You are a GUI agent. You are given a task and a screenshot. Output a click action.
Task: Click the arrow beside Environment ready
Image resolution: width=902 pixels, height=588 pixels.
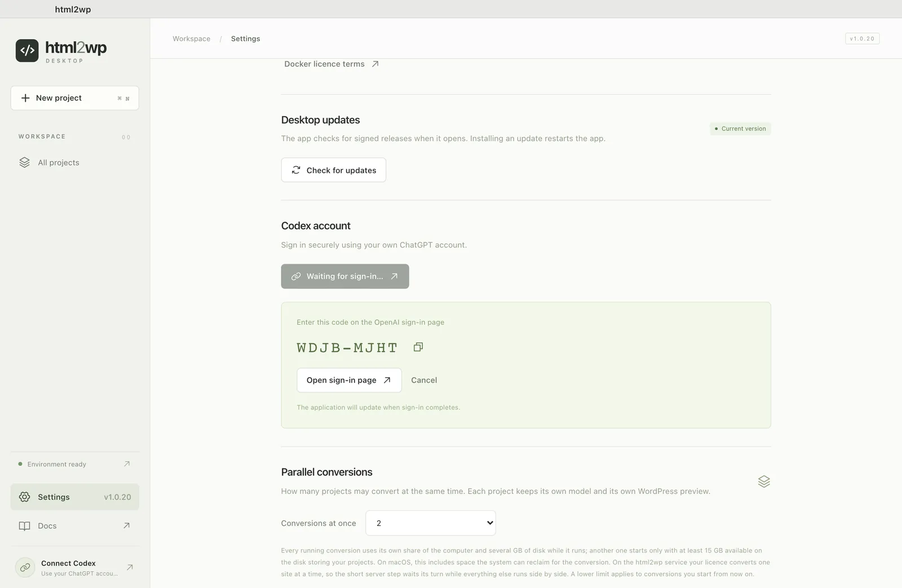coord(127,464)
